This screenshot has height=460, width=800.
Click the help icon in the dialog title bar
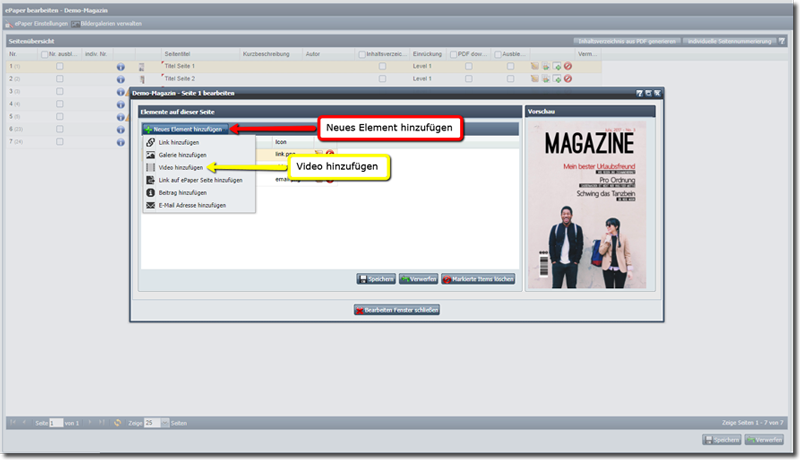point(639,93)
